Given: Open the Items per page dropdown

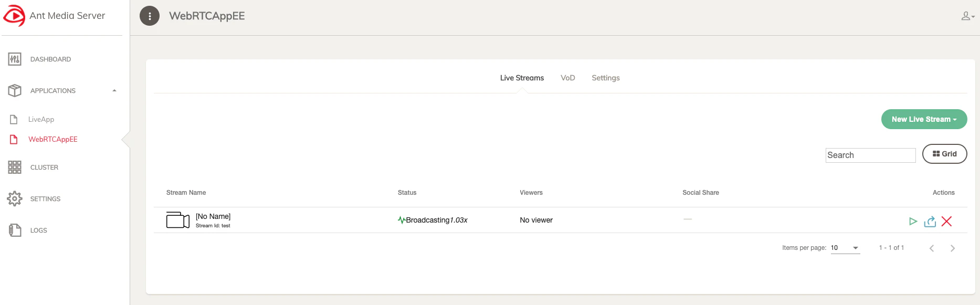Looking at the screenshot, I should [845, 248].
